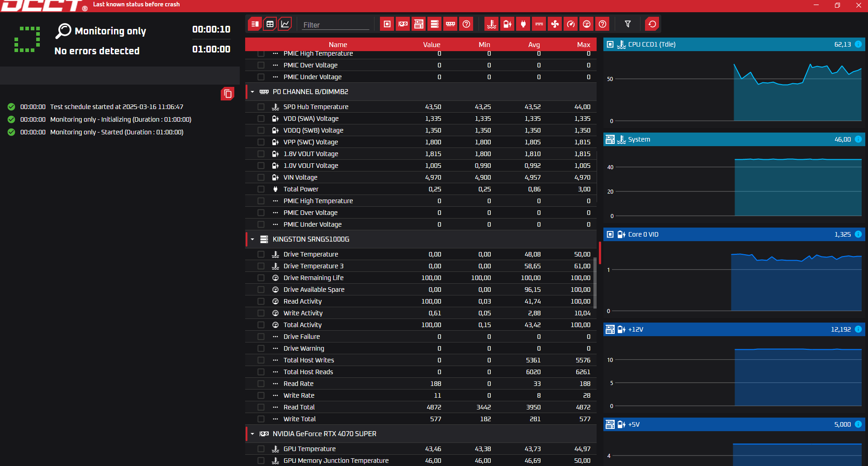Click the reset statistics icon
Viewport: 868px width, 466px height.
tap(652, 24)
